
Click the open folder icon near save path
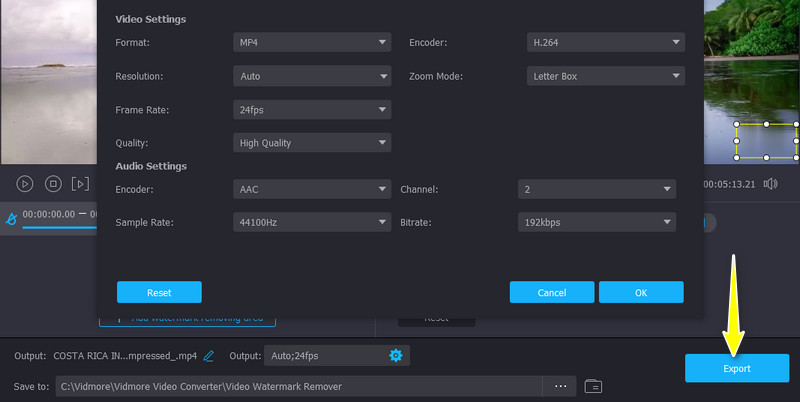pos(593,385)
